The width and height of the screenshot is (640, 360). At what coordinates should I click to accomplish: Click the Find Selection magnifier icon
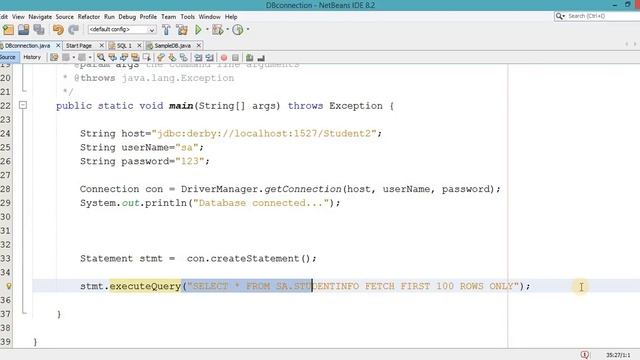(x=101, y=58)
